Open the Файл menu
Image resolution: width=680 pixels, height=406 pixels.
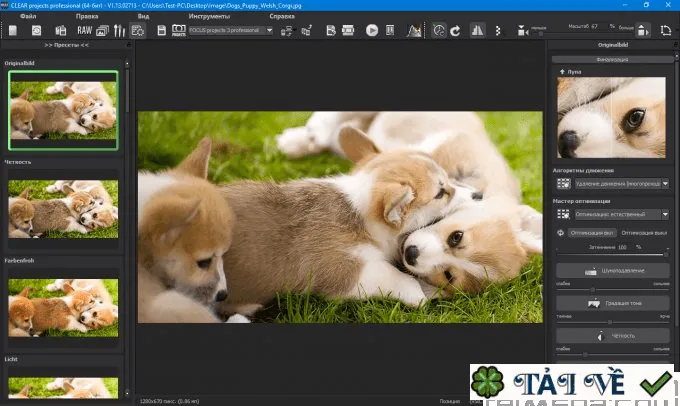[x=28, y=16]
